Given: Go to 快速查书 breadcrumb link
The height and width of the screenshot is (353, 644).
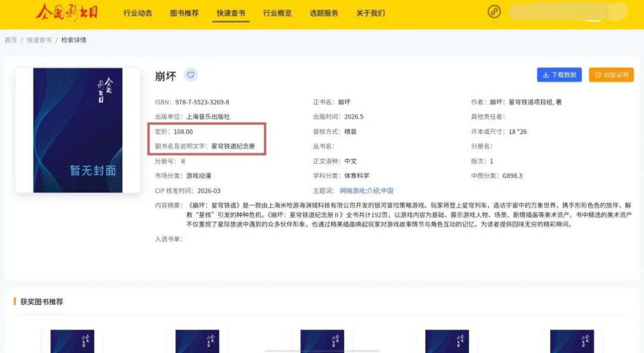Looking at the screenshot, I should pyautogui.click(x=39, y=40).
